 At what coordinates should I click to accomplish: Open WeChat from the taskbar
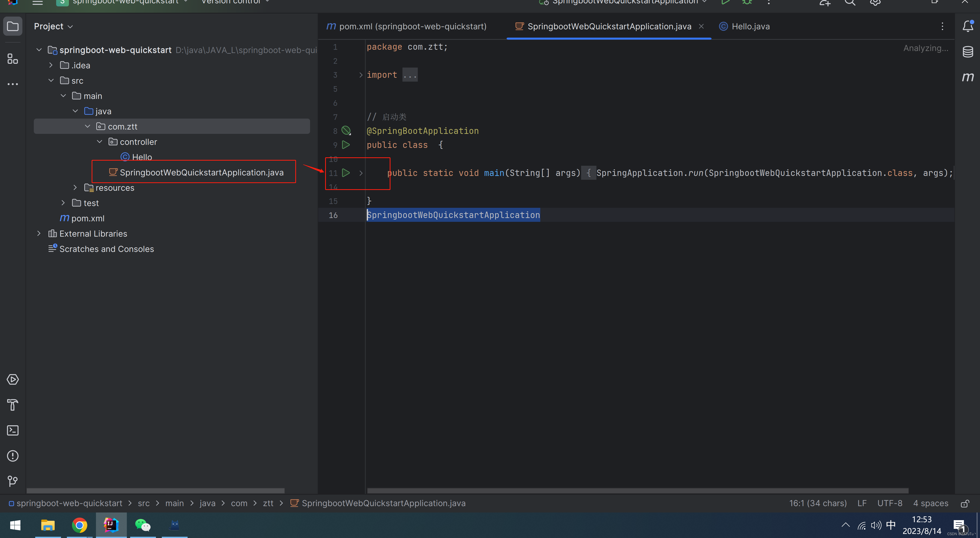(x=143, y=526)
